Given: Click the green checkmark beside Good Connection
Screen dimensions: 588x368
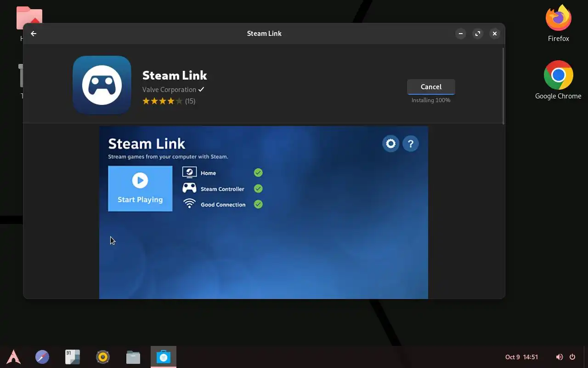Looking at the screenshot, I should [x=258, y=204].
